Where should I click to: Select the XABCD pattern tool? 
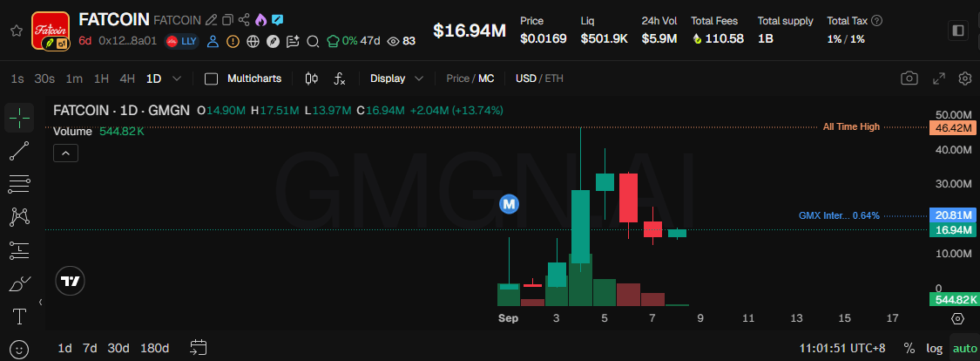click(x=19, y=218)
